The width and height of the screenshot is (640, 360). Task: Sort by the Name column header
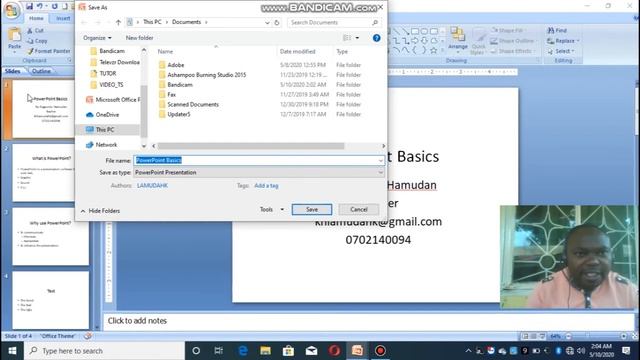(165, 51)
